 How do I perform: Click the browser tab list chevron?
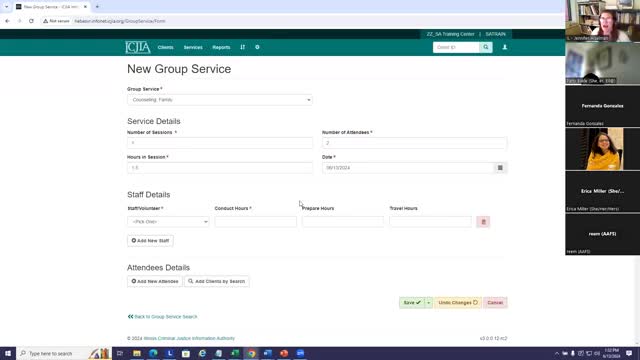pos(7,7)
